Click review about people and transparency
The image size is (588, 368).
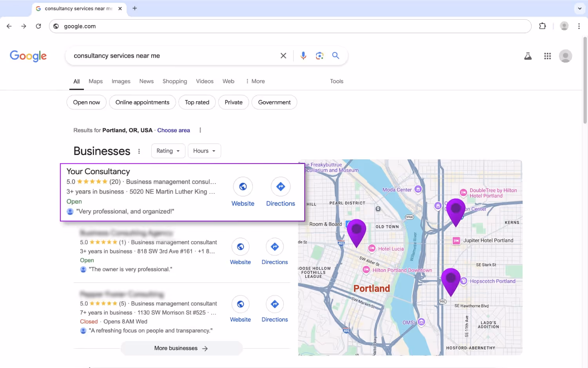(151, 331)
